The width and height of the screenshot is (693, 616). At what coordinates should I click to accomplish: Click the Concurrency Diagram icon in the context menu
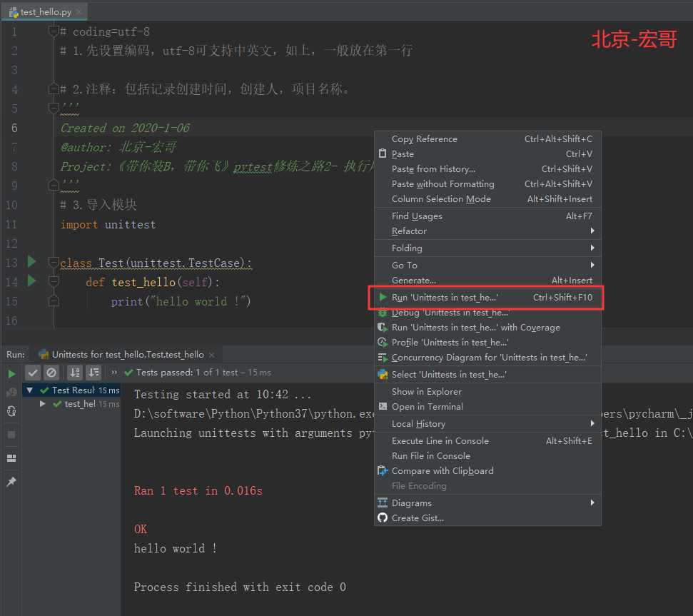[383, 358]
